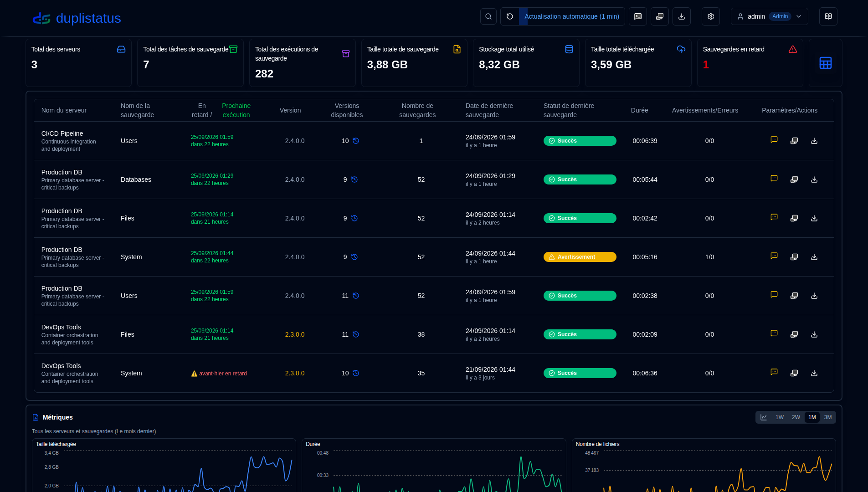
Task: Open version history icon for Production DB Databases
Action: click(354, 179)
